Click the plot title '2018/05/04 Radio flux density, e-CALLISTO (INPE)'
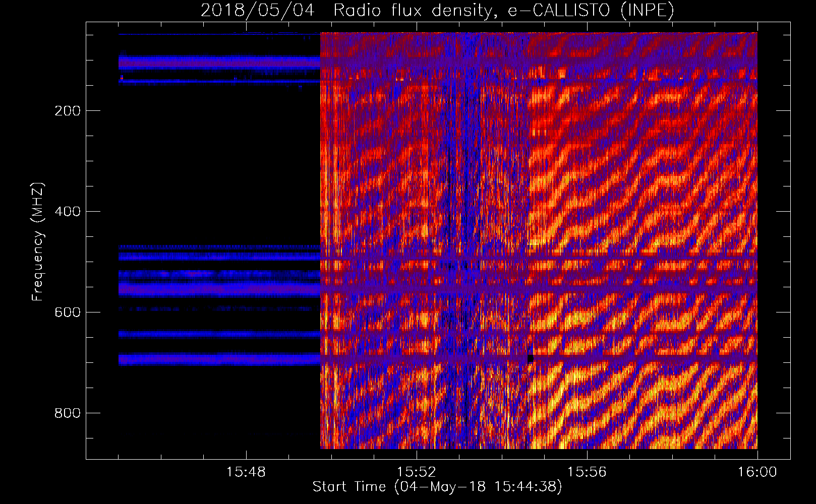Screen dimensions: 816x504 [x=437, y=10]
